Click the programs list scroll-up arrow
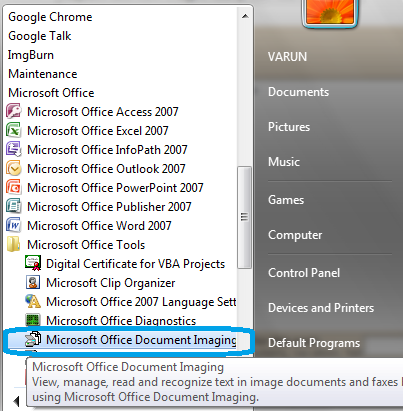 tap(245, 16)
